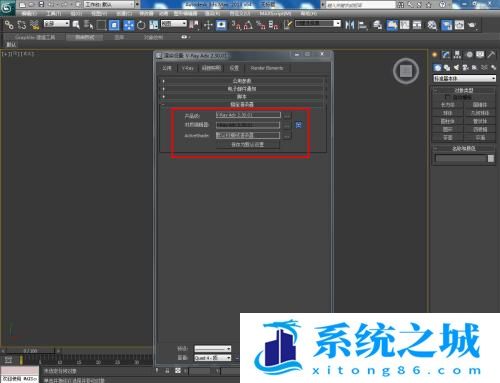This screenshot has width=500, height=383.
Task: Open the Create tab in command panel
Action: pyautogui.click(x=435, y=54)
